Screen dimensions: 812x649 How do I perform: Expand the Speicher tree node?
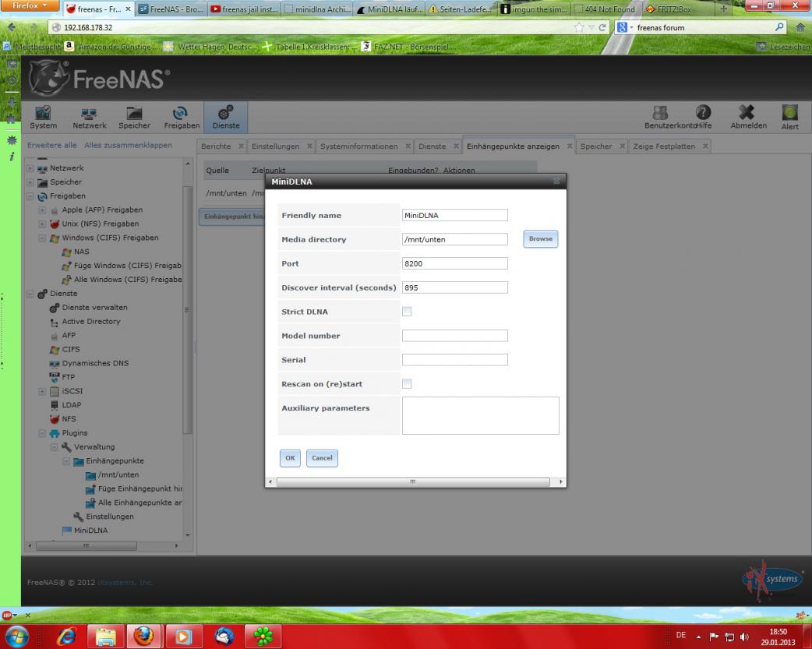[x=30, y=182]
